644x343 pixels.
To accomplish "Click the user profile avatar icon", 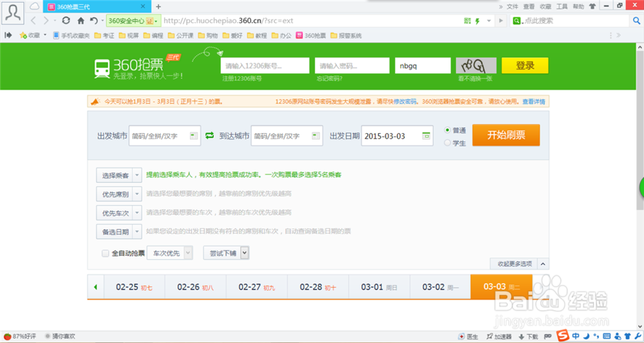I will [13, 13].
